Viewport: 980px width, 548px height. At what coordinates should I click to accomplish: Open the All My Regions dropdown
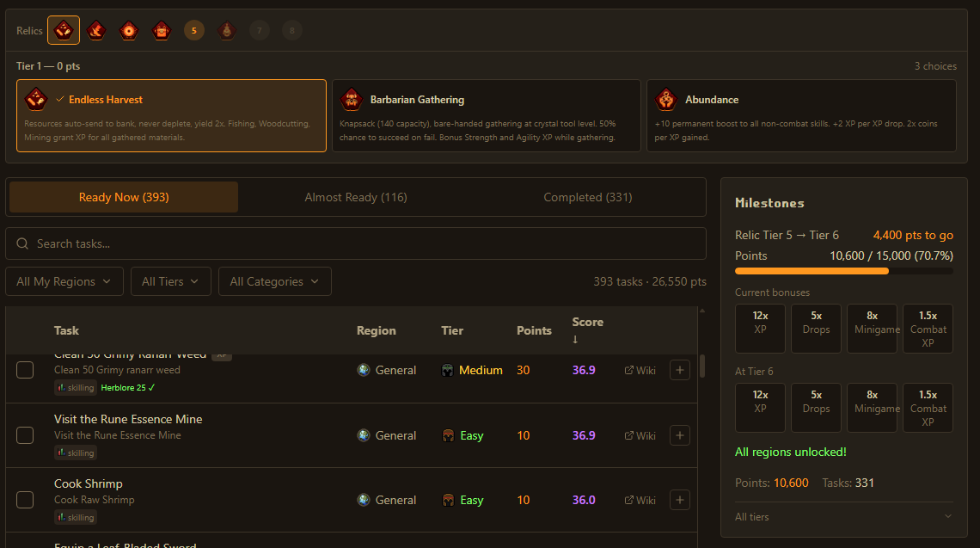tap(64, 280)
